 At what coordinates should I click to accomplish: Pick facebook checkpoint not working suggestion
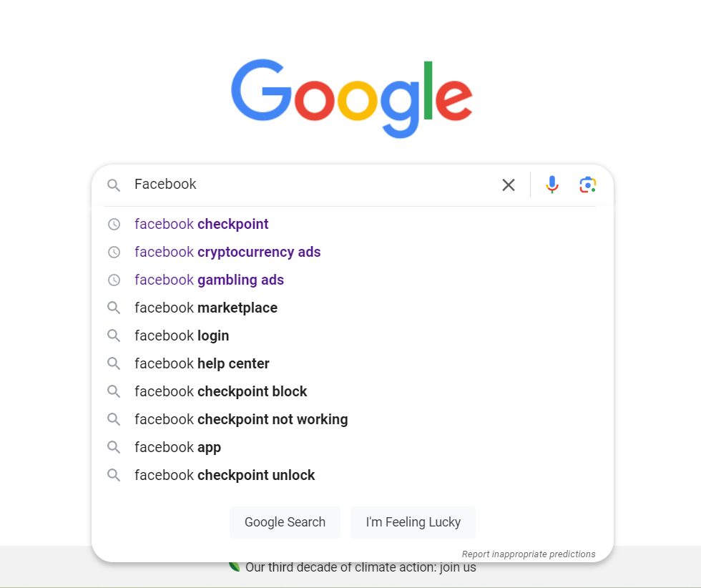tap(352, 419)
